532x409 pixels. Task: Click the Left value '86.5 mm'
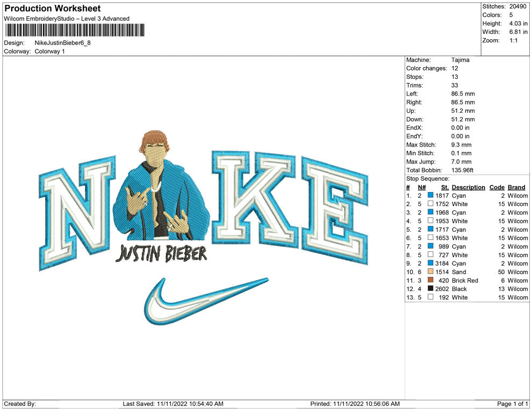pyautogui.click(x=463, y=94)
